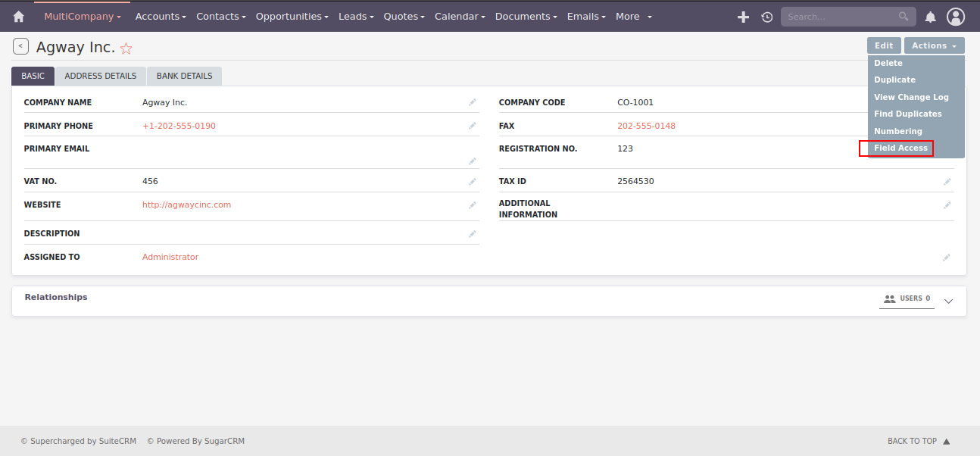The width and height of the screenshot is (980, 456).
Task: Toggle favorite star for Agway Inc.
Action: pos(126,48)
